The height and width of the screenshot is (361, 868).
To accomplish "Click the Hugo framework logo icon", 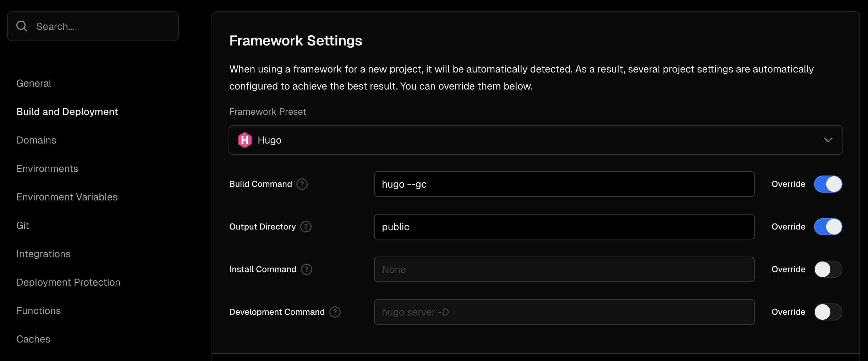I will pyautogui.click(x=245, y=140).
